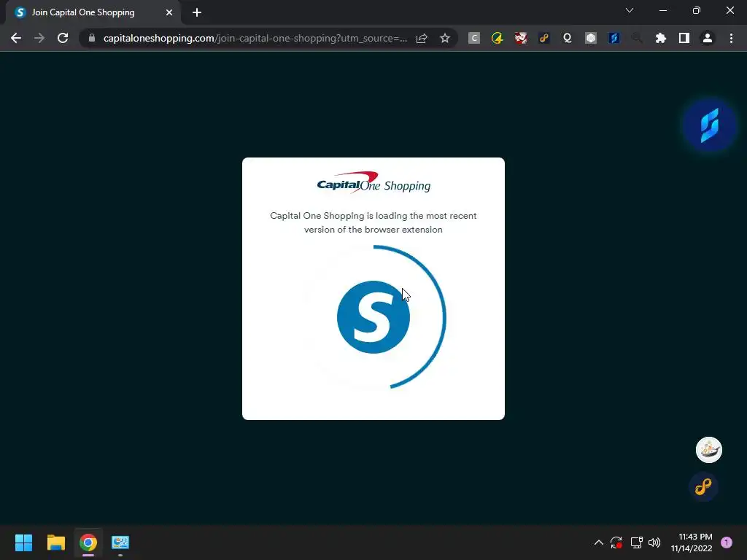Open network settings from the tray
This screenshot has width=747, height=560.
pyautogui.click(x=636, y=542)
